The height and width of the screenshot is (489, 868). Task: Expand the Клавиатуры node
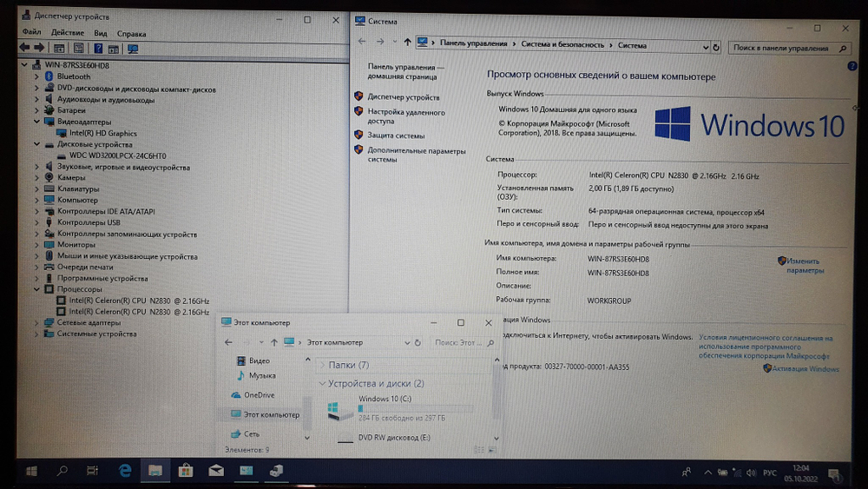(36, 188)
